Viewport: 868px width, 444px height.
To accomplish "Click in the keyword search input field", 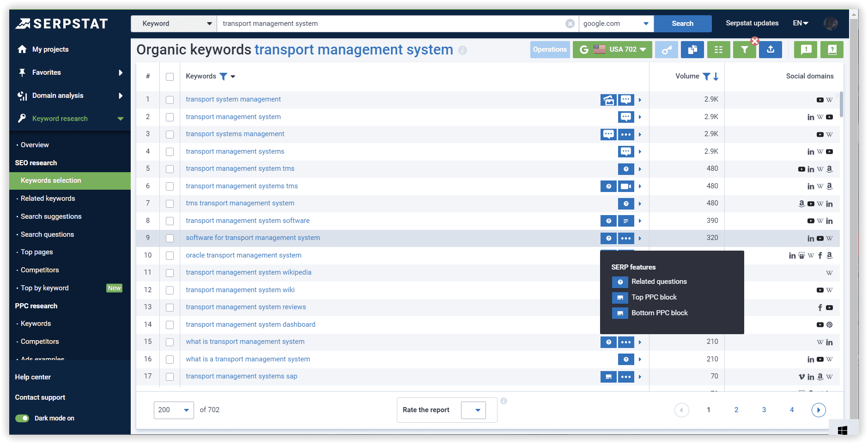I will 390,24.
